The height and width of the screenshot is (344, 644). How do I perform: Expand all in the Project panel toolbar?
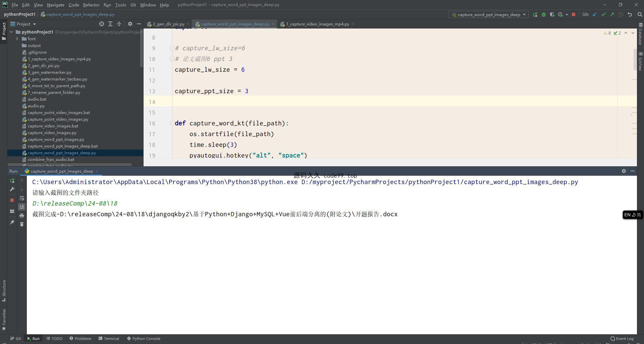110,24
